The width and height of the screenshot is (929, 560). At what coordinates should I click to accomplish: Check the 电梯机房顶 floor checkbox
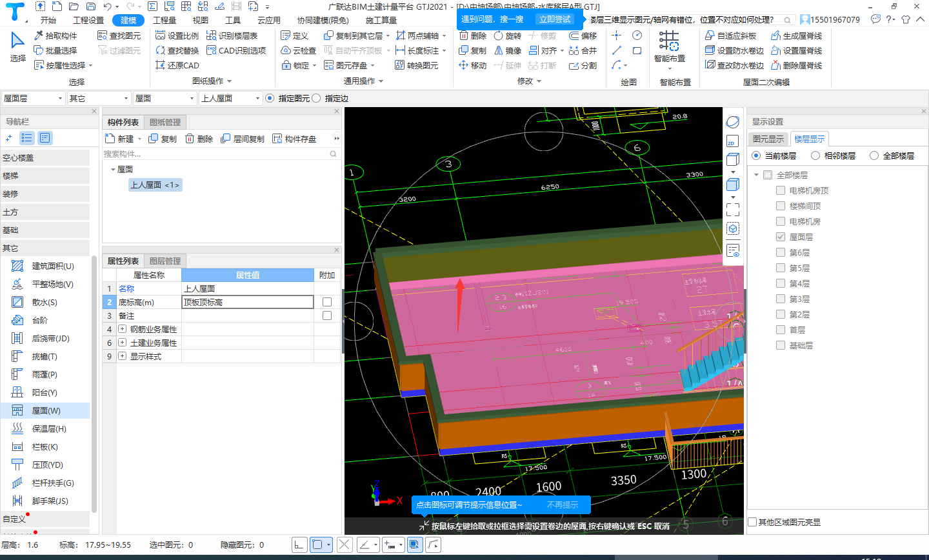(781, 190)
